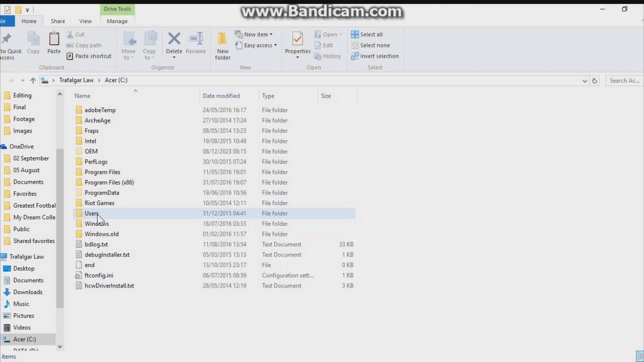Click the Rename icon
The width and height of the screenshot is (644, 362).
[x=196, y=39]
